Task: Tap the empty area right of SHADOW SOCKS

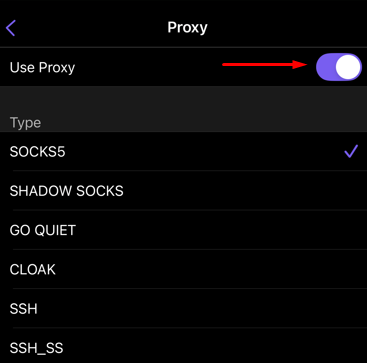Action: point(245,191)
